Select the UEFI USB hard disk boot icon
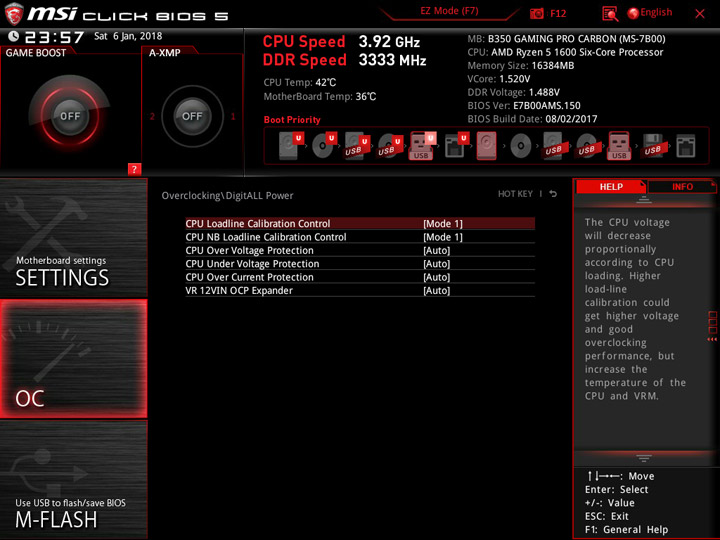Screen dimensions: 720x540 pyautogui.click(x=357, y=146)
